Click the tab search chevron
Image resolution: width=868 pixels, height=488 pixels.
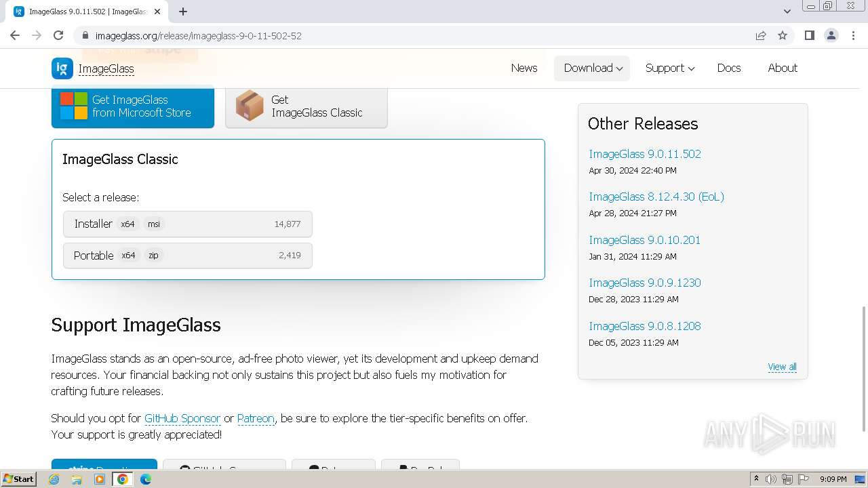point(787,12)
